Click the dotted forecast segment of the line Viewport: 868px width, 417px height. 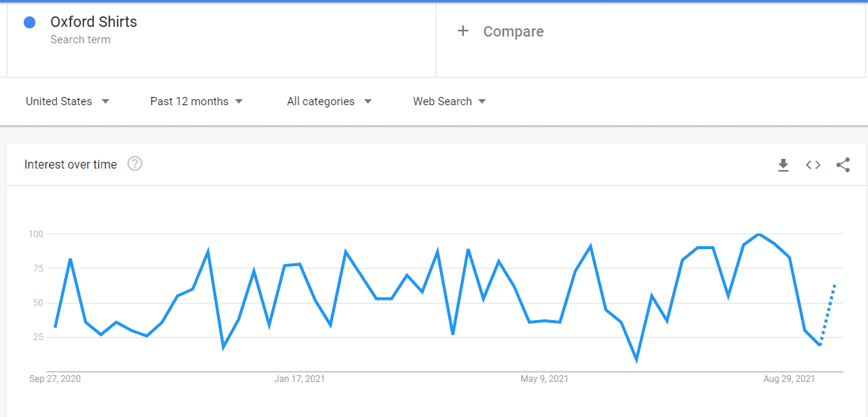coord(828,315)
